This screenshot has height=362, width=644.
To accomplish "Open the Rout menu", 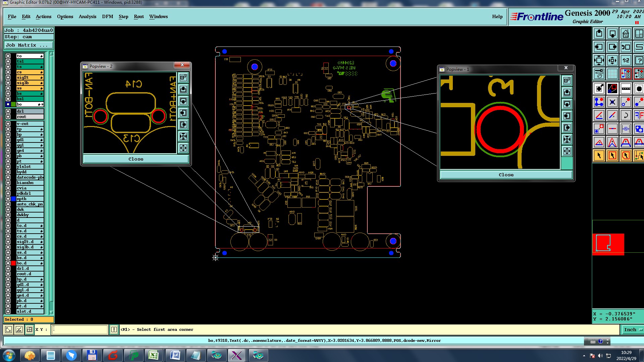I will coord(139,16).
